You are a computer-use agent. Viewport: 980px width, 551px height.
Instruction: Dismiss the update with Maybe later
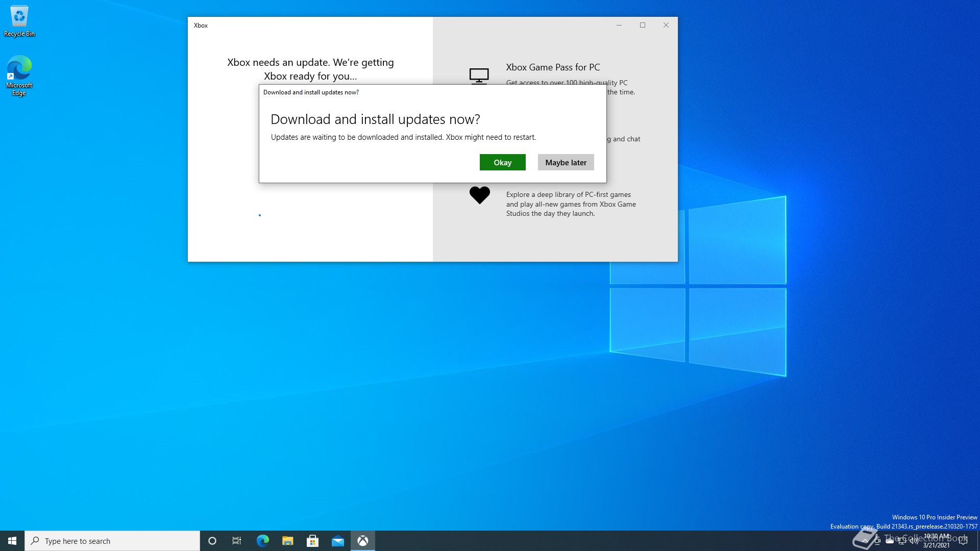pyautogui.click(x=566, y=162)
